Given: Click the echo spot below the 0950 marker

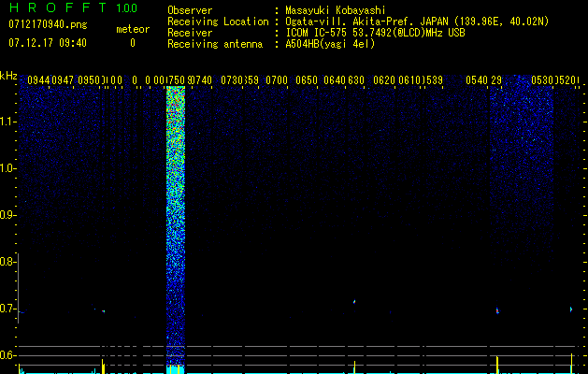Looking at the screenshot, I should point(103,311).
